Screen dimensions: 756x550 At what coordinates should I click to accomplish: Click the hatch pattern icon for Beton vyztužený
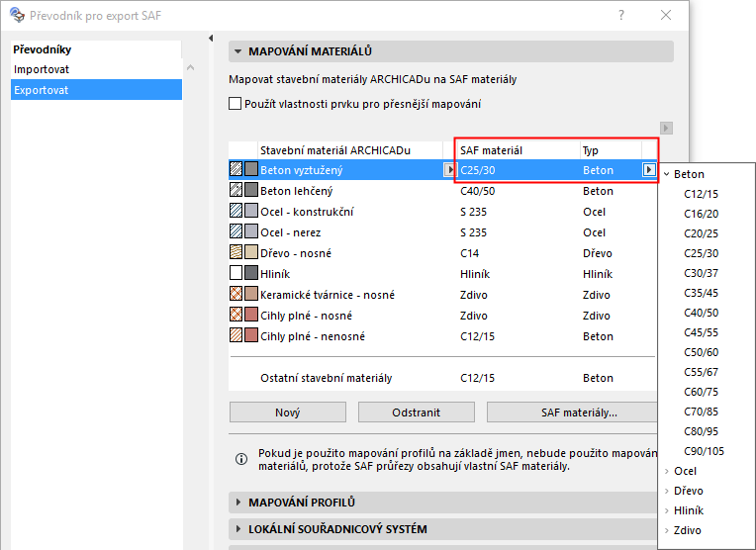point(236,169)
